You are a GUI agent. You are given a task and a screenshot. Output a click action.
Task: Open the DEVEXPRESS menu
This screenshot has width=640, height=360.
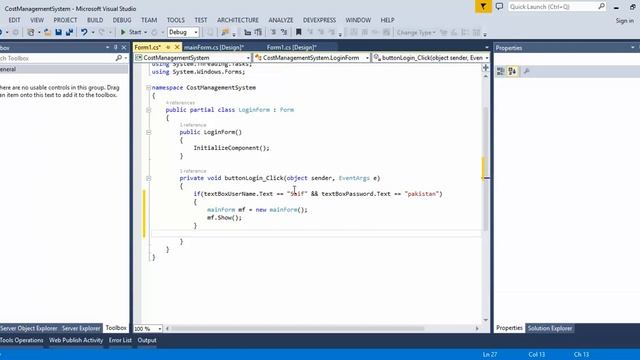319,20
